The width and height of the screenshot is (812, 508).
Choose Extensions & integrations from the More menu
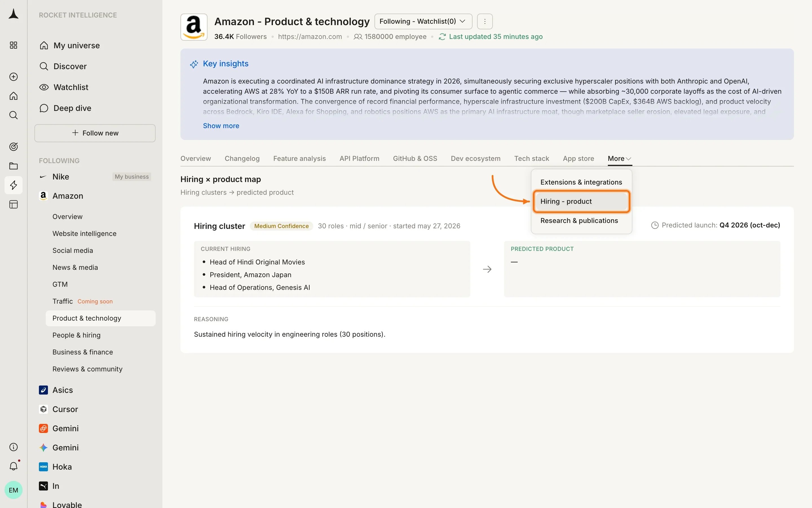click(x=581, y=182)
